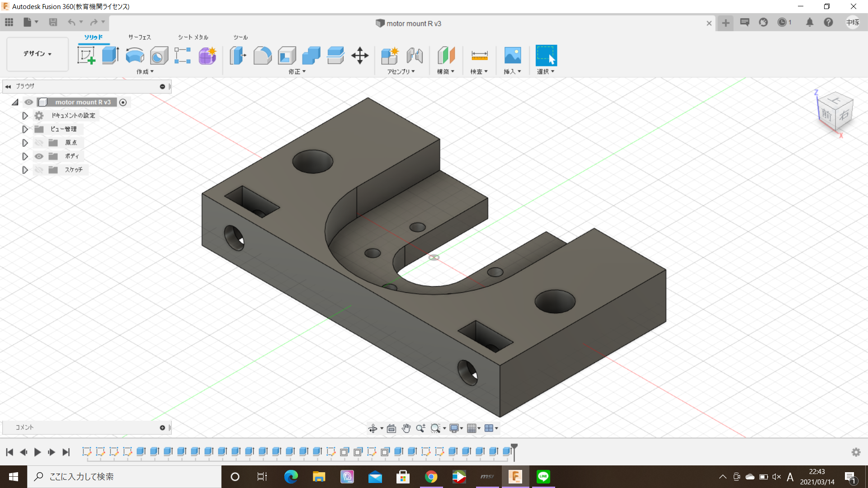Select the Extrude tool
This screenshot has height=488, width=868.
pyautogui.click(x=110, y=56)
